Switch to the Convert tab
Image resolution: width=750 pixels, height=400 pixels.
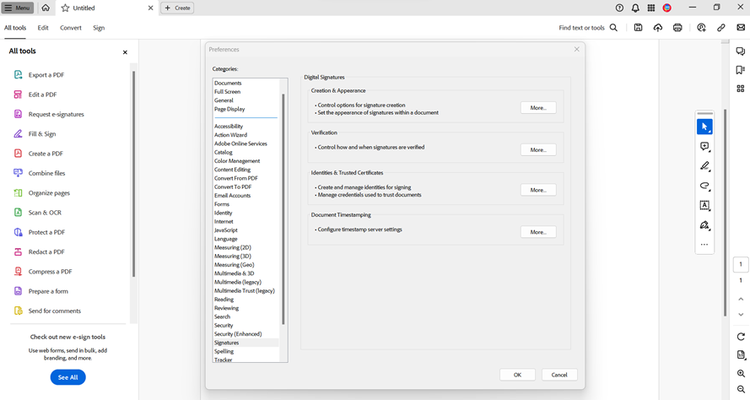pos(70,28)
